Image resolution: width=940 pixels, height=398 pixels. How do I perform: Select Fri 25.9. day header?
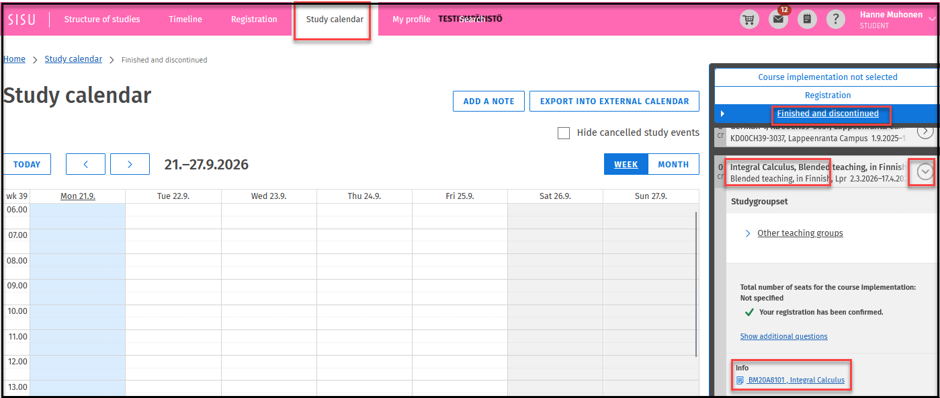click(x=460, y=197)
